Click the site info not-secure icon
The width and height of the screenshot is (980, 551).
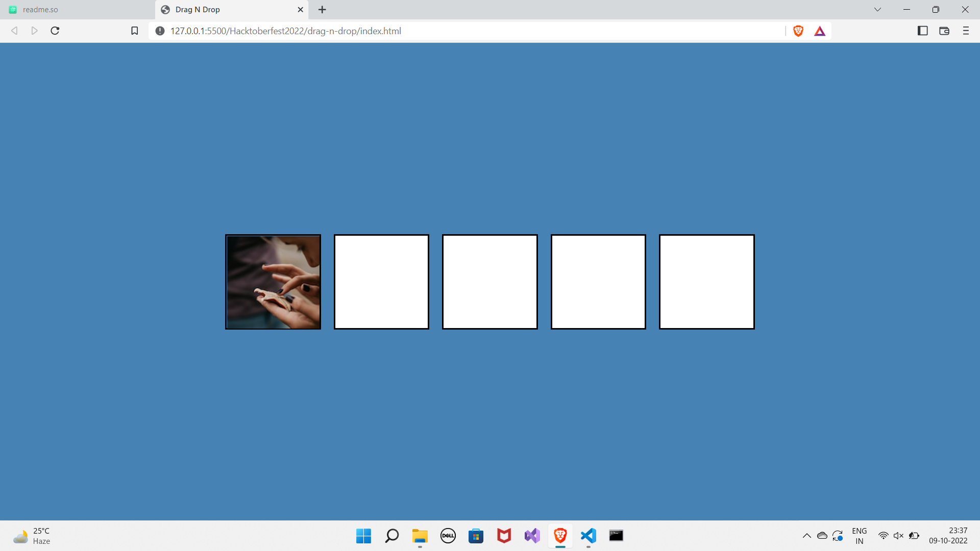tap(160, 31)
